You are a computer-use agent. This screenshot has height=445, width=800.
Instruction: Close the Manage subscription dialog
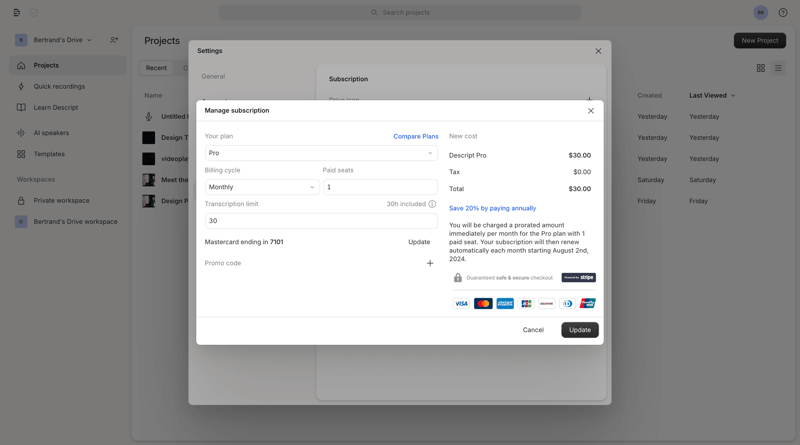[591, 111]
